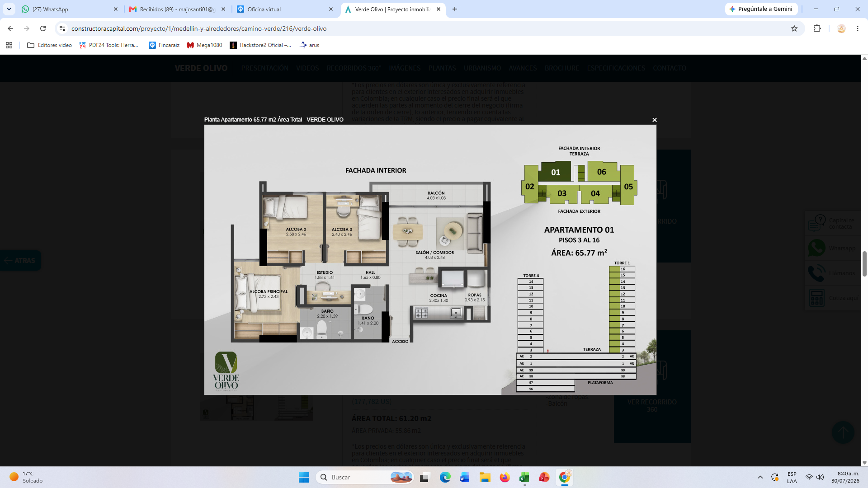Open the ESP LAA language switcher
The height and width of the screenshot is (488, 868).
coord(792,478)
